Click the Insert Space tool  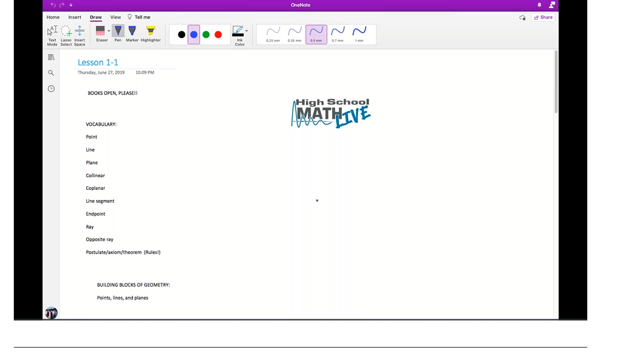pyautogui.click(x=80, y=35)
